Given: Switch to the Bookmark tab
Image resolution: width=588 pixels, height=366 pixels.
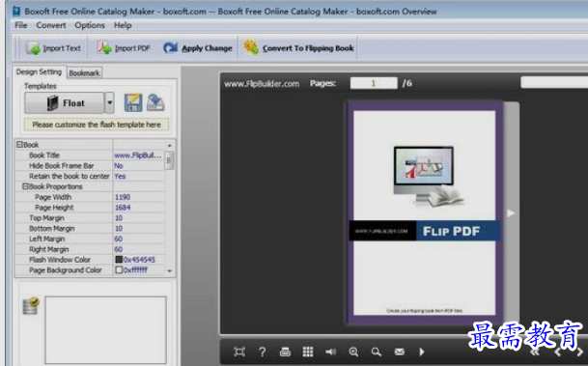Looking at the screenshot, I should 85,72.
